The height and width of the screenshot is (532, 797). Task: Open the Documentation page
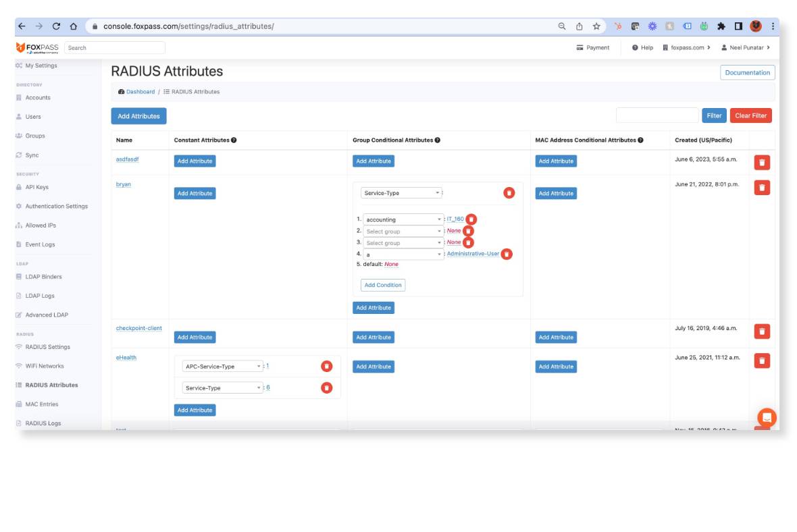point(747,72)
